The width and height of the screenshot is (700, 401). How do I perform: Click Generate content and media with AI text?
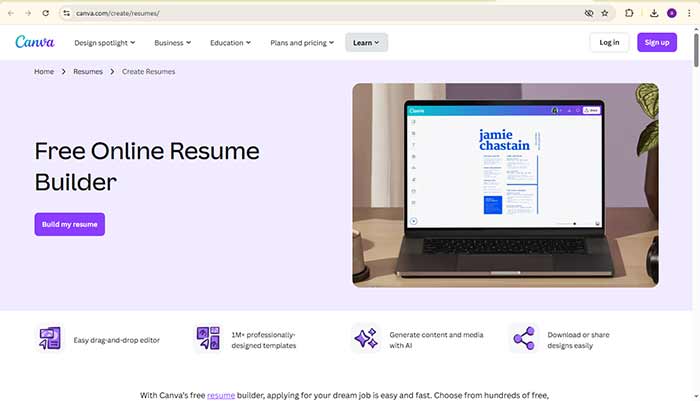[x=436, y=340]
